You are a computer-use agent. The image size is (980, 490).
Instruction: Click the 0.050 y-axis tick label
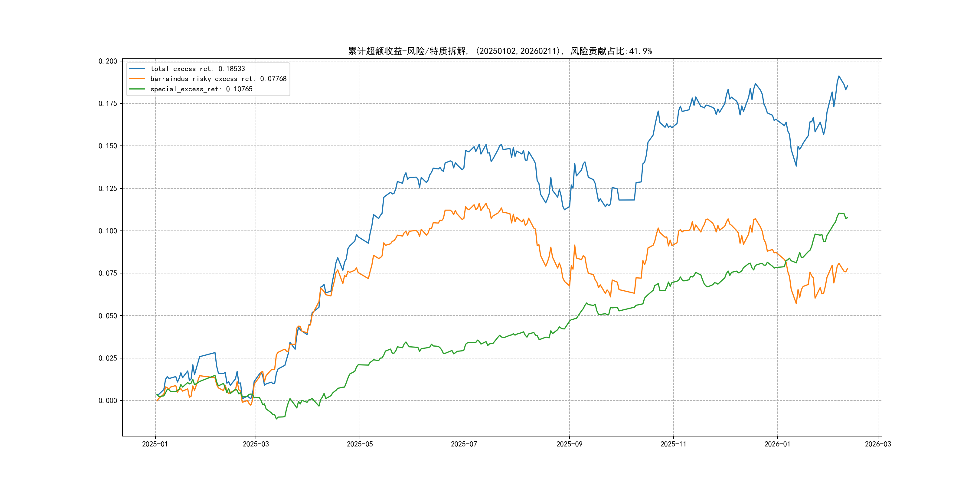(108, 316)
